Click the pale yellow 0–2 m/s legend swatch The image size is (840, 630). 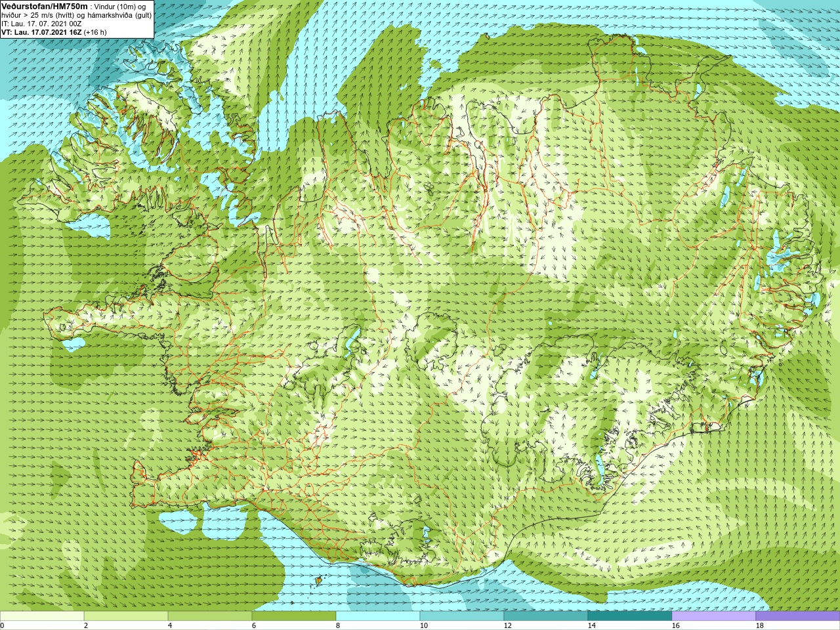tap(42, 616)
